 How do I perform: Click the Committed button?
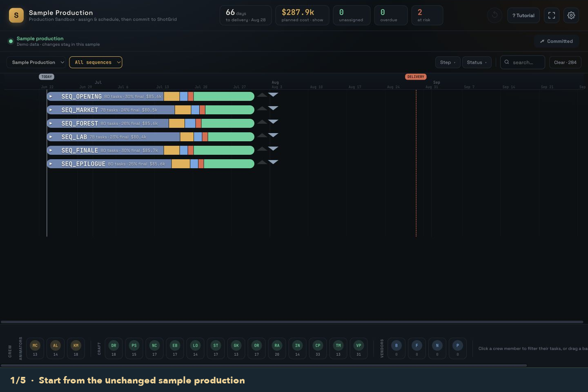(x=556, y=41)
